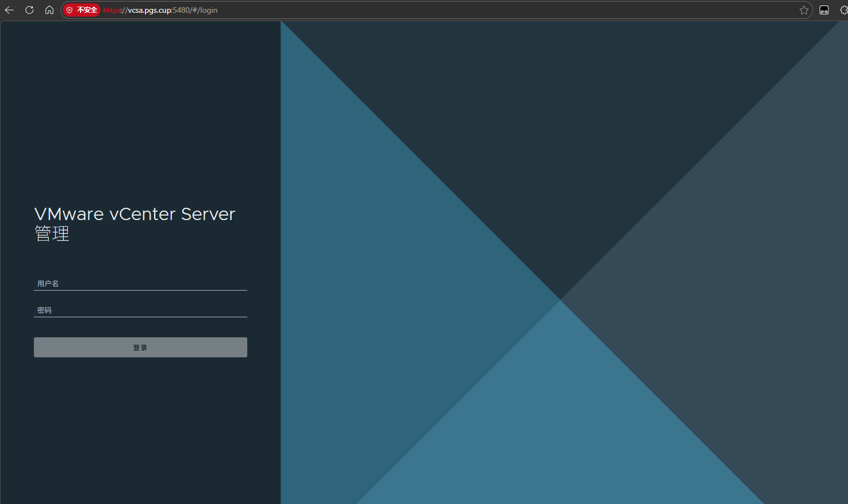Click the 密码 password field
The image size is (848, 504).
[x=141, y=310]
